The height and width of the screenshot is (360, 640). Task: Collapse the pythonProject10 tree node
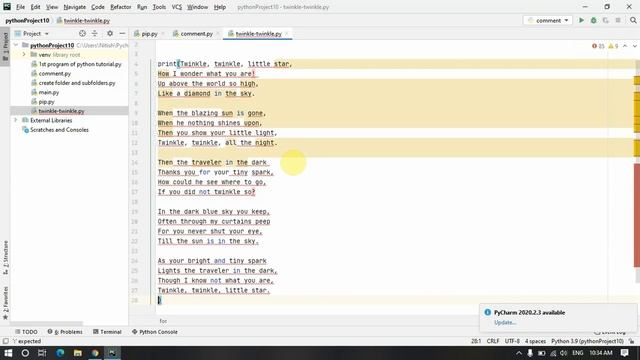pos(16,45)
